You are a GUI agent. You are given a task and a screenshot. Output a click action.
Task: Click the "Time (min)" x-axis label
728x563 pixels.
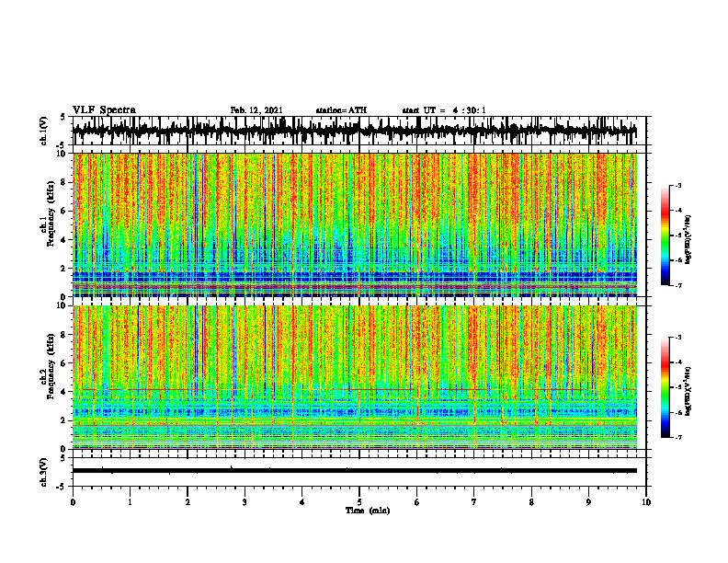coord(368,511)
